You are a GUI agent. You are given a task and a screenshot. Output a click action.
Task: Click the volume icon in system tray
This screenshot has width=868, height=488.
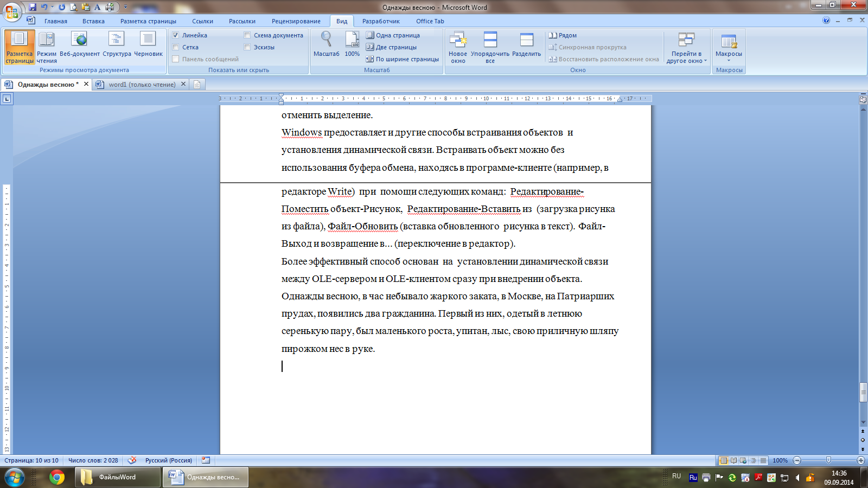click(x=797, y=478)
